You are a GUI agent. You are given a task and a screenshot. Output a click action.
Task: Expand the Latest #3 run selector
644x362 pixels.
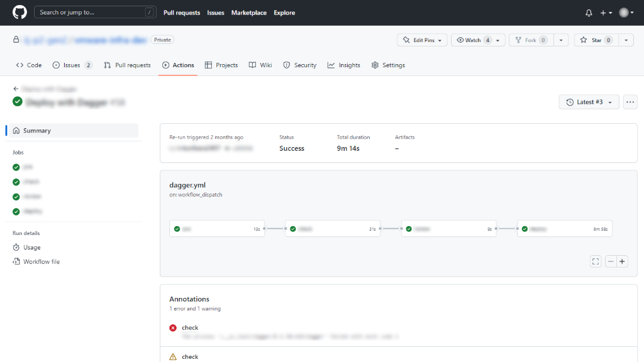pyautogui.click(x=589, y=101)
